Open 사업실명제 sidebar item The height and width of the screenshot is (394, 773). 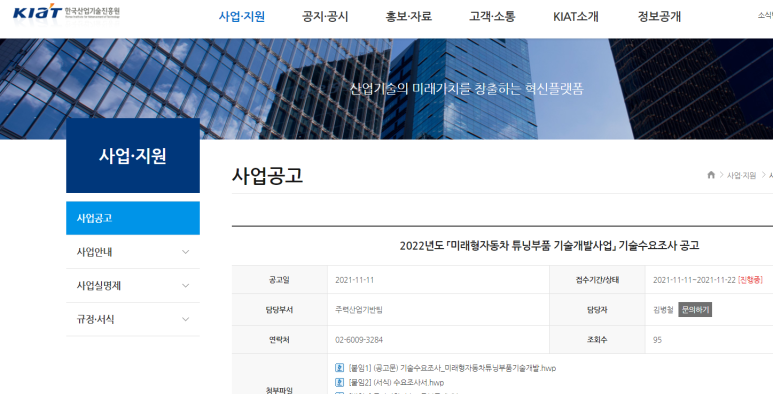pos(133,286)
